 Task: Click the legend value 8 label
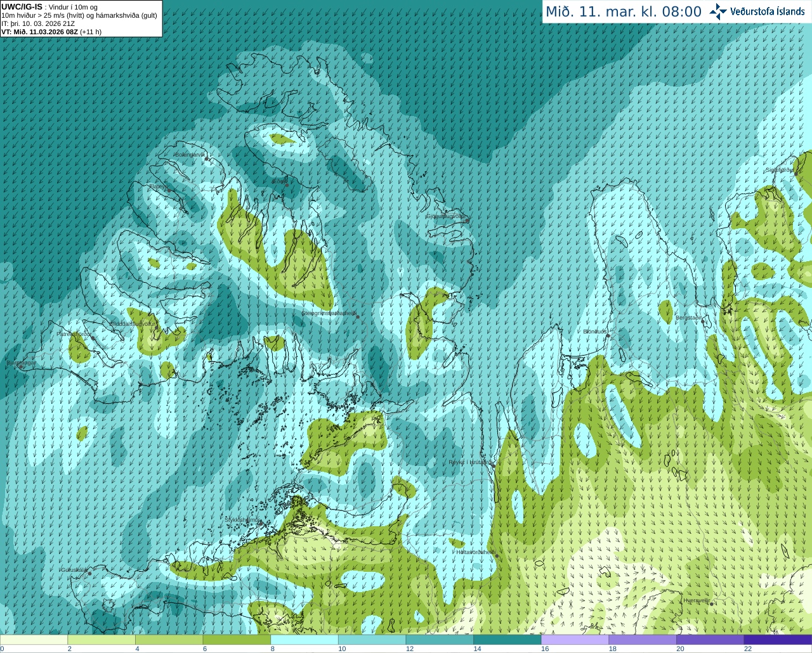(x=272, y=649)
